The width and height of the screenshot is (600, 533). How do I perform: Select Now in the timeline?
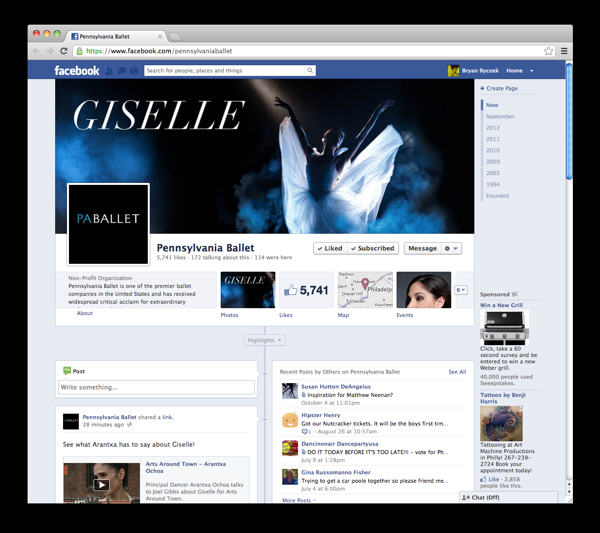click(x=492, y=105)
